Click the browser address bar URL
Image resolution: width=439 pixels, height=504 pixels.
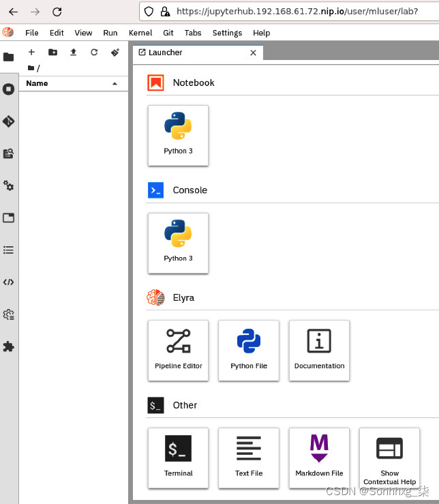pyautogui.click(x=297, y=12)
